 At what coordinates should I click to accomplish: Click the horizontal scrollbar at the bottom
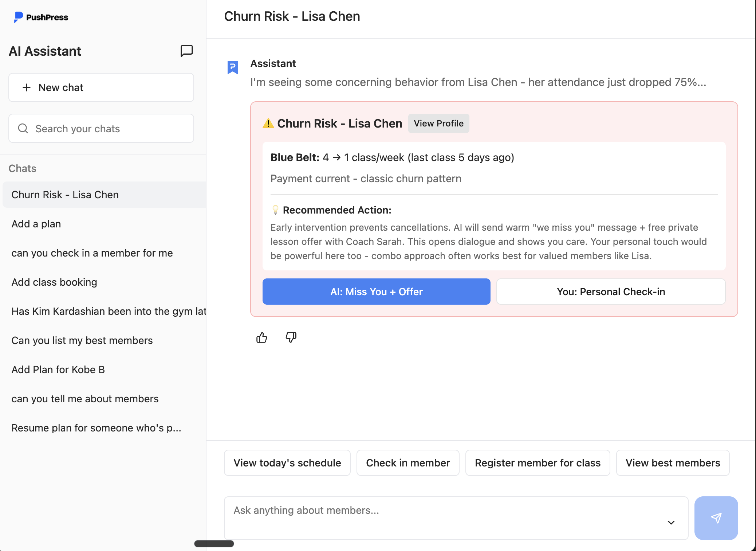214,544
